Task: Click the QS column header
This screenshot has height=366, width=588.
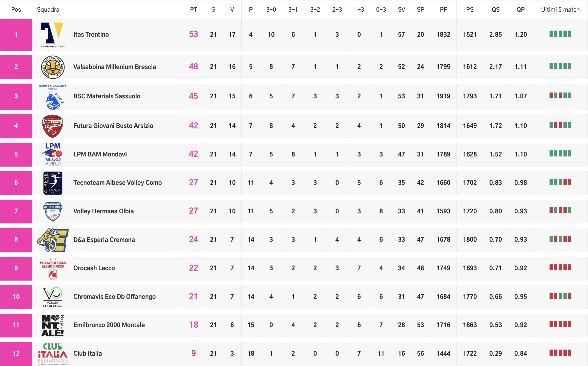Action: pyautogui.click(x=495, y=10)
